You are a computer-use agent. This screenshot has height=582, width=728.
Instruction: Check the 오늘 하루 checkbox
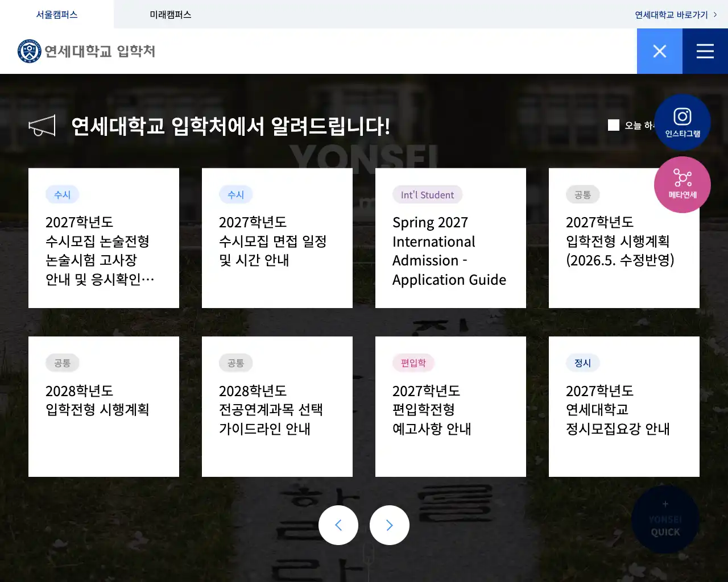[614, 125]
